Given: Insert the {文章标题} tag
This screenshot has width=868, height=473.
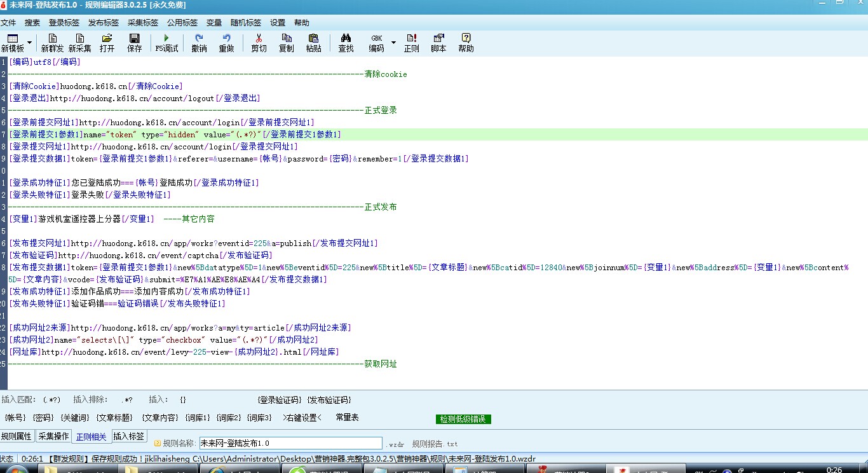Looking at the screenshot, I should click(x=114, y=418).
